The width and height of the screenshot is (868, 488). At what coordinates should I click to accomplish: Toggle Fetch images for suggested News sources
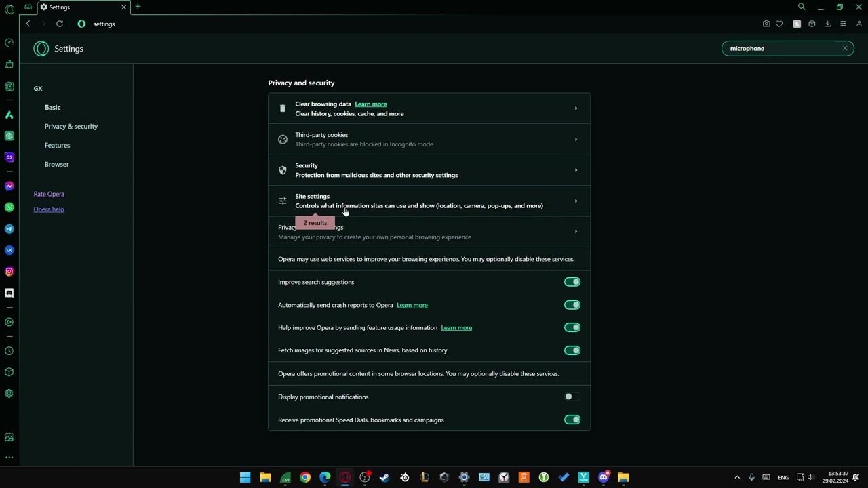point(572,350)
